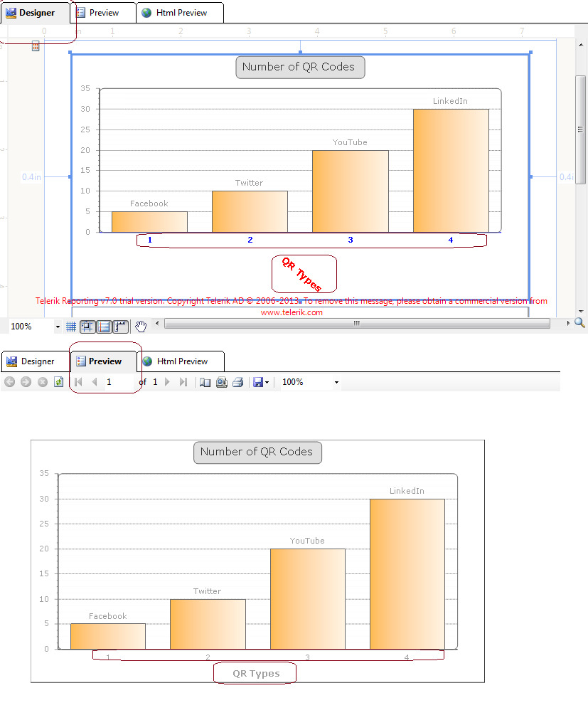Toggle the snap lines button
This screenshot has height=720, width=588.
pyautogui.click(x=105, y=327)
